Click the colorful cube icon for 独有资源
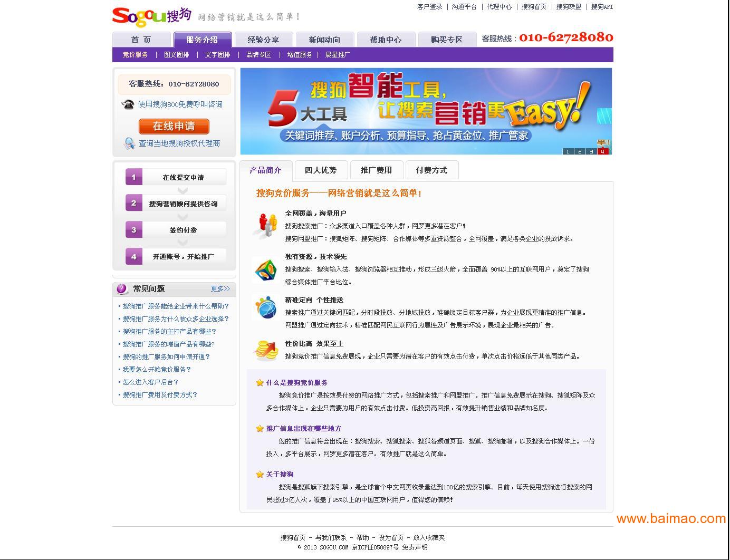Screen dimensions: 730x560 click(x=266, y=270)
